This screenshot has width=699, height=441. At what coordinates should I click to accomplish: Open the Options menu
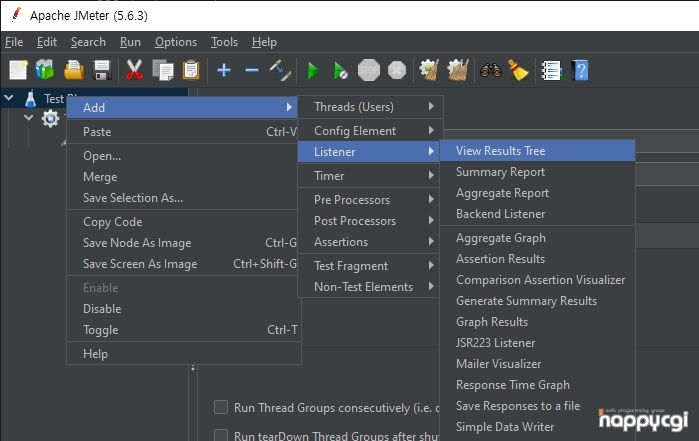click(x=176, y=42)
